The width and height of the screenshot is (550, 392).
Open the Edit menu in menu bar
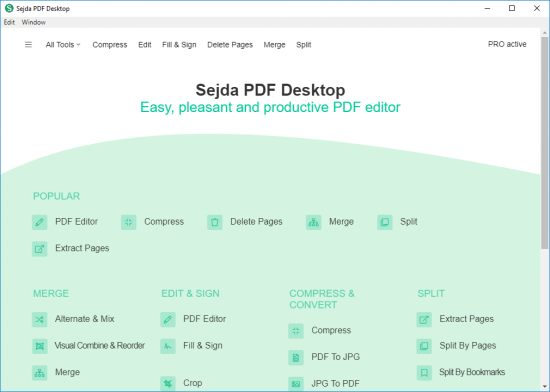[9, 22]
